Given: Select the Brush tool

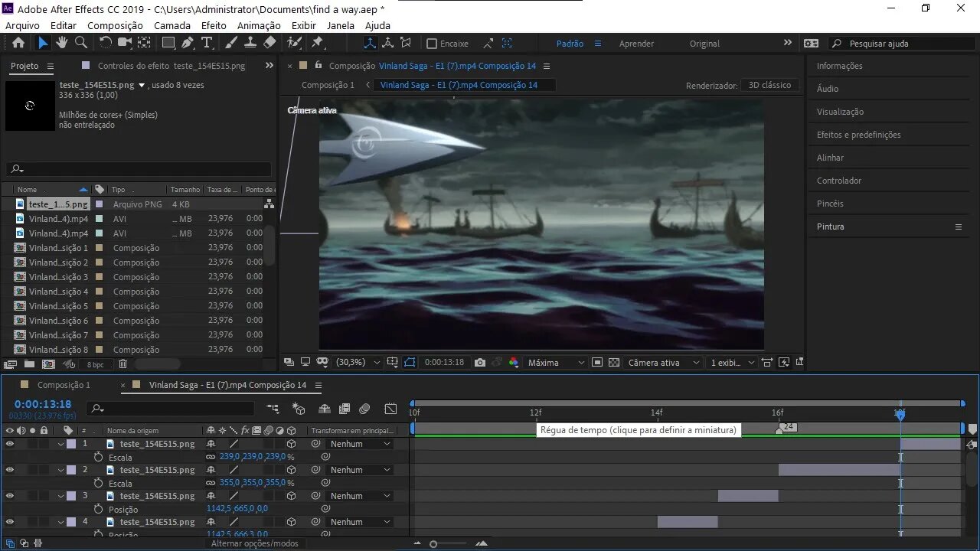Looking at the screenshot, I should (x=231, y=43).
